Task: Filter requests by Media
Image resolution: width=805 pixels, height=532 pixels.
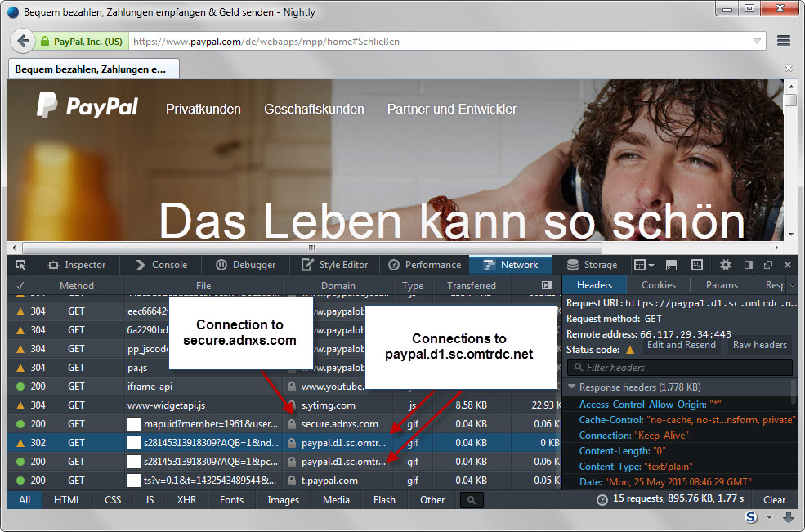Action: [336, 499]
